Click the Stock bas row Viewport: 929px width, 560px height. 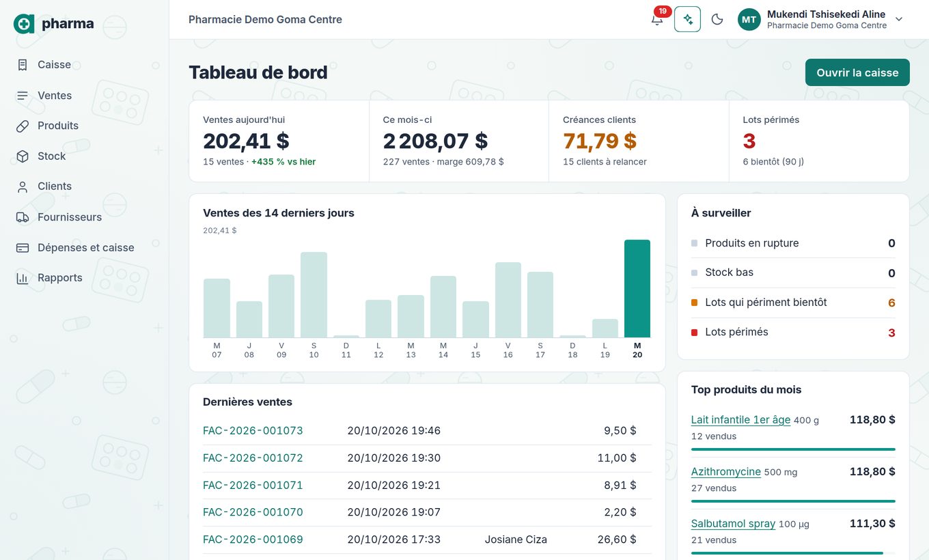point(793,272)
